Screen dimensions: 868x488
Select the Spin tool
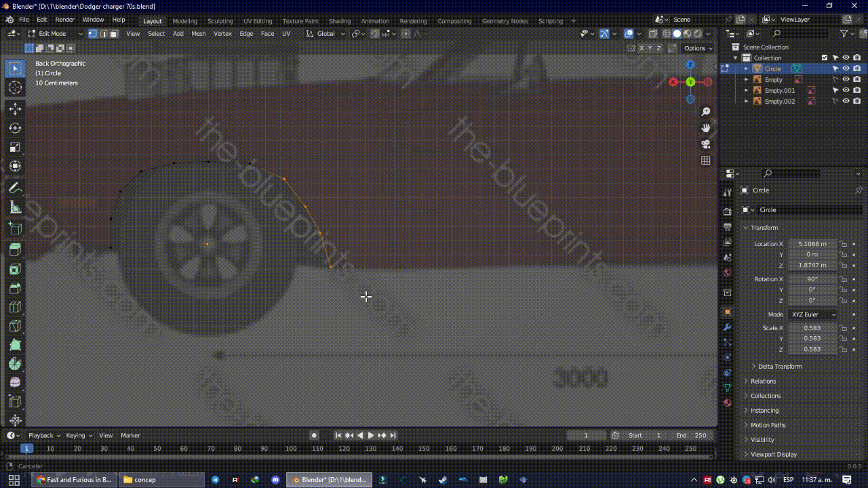click(x=15, y=364)
